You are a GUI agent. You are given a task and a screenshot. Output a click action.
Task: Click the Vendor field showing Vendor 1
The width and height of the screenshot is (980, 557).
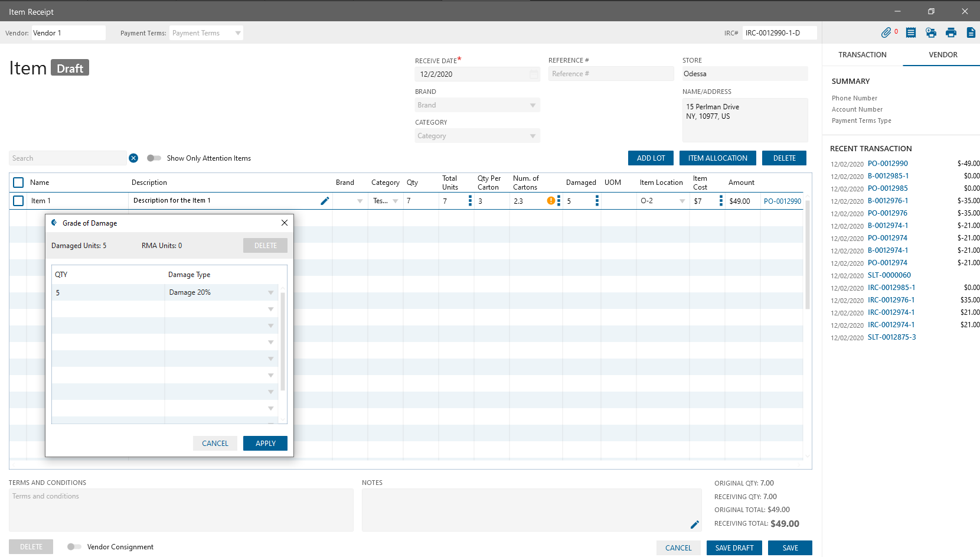68,33
